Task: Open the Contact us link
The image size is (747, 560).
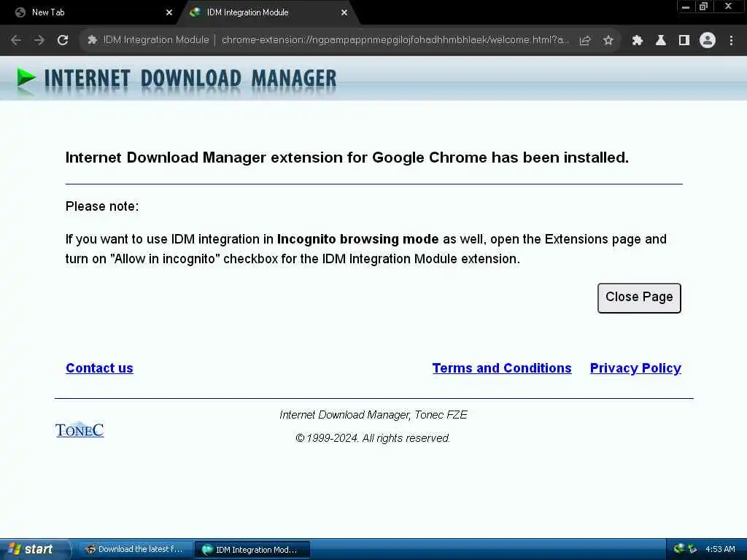Action: point(99,368)
